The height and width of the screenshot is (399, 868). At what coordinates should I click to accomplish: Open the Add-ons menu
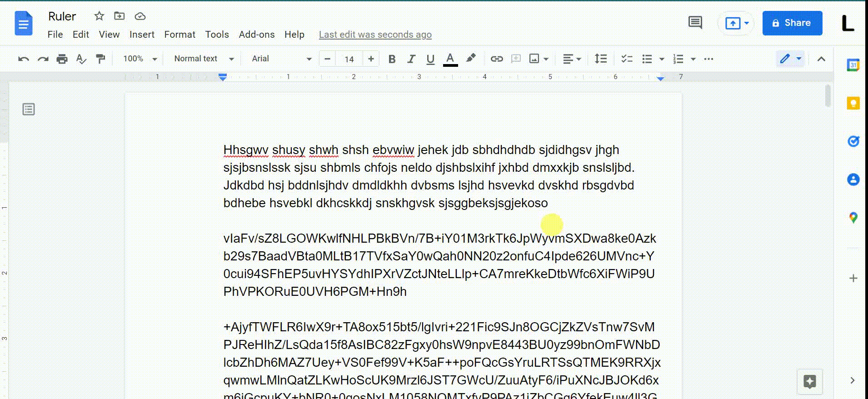click(257, 35)
